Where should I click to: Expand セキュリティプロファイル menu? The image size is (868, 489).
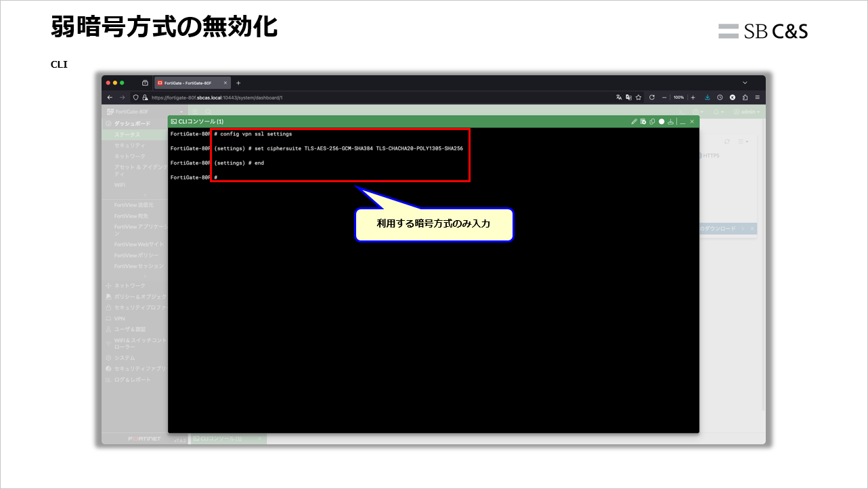[135, 307]
